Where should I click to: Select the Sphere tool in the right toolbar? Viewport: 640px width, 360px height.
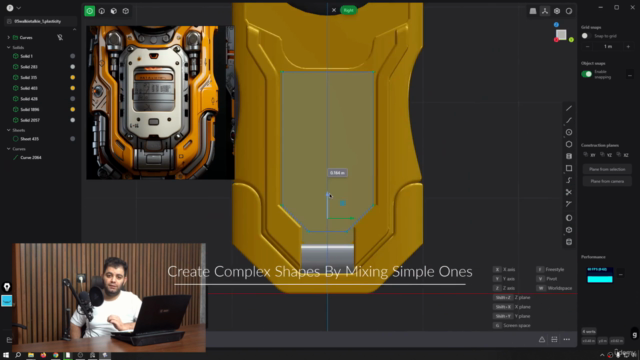(569, 218)
